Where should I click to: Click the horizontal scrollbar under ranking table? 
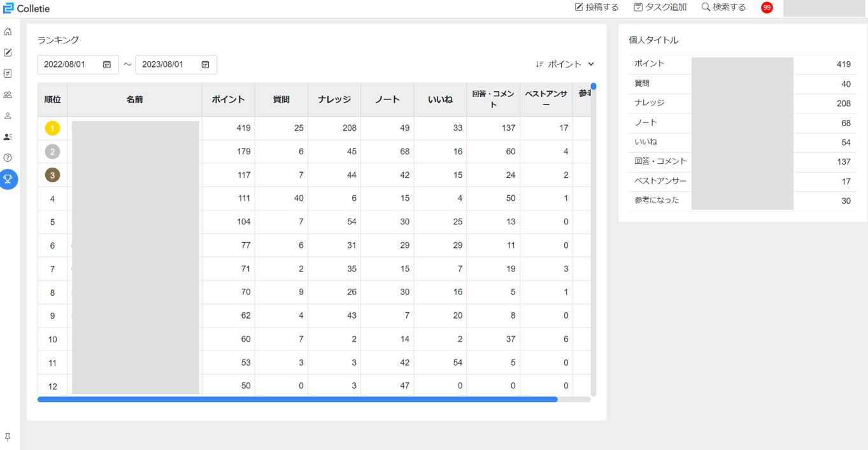(297, 400)
